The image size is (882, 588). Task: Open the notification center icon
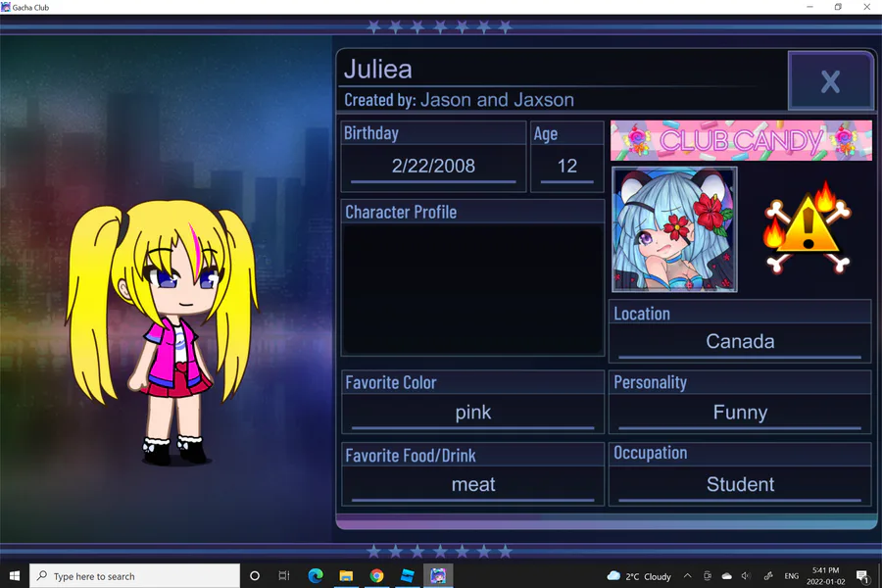pos(862,575)
